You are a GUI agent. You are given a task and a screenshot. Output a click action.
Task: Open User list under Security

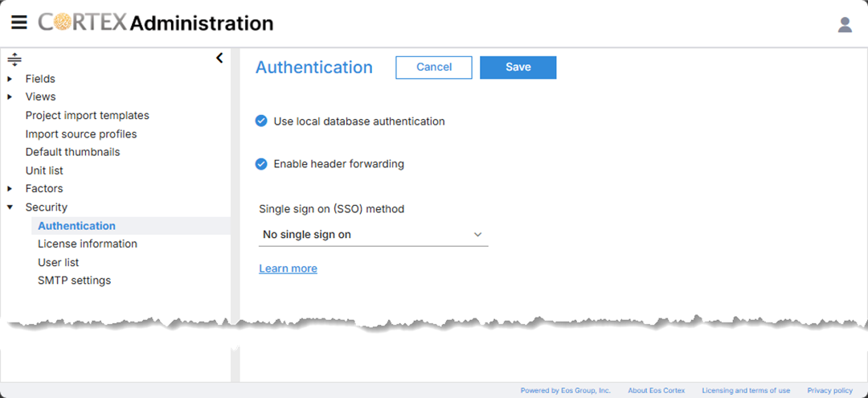click(x=58, y=262)
